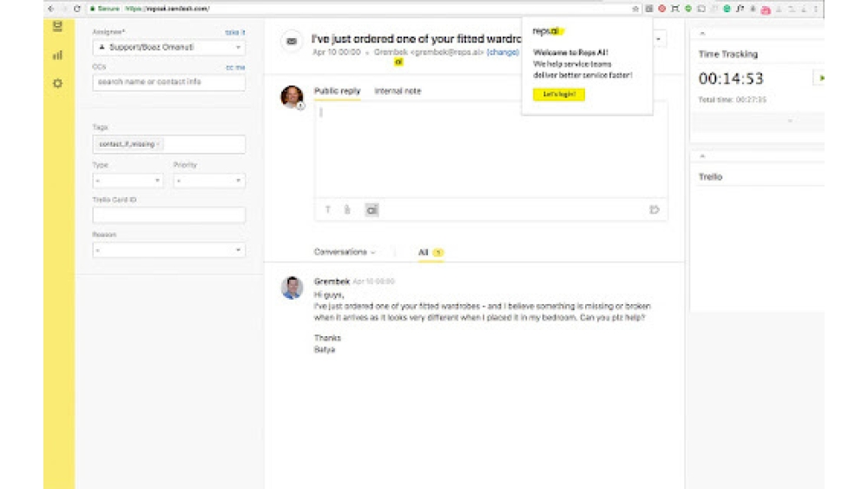Image resolution: width=868 pixels, height=489 pixels.
Task: Click the 00:14:53 timer value
Action: click(x=731, y=79)
